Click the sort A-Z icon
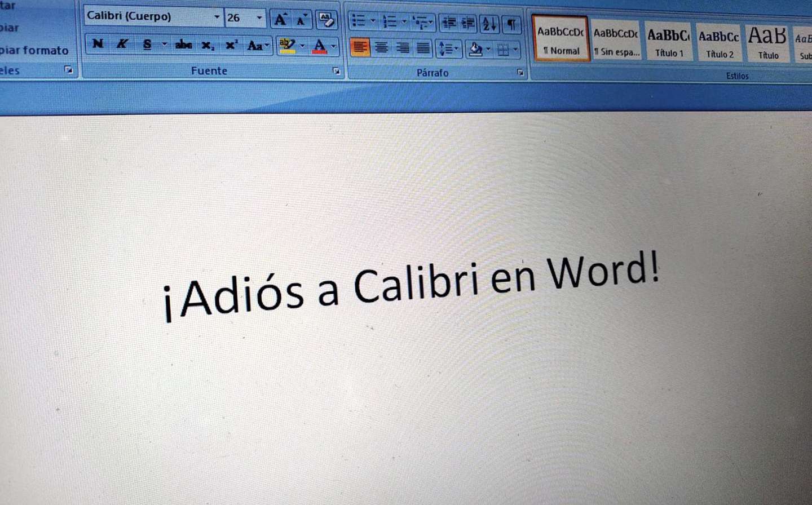 pos(489,24)
